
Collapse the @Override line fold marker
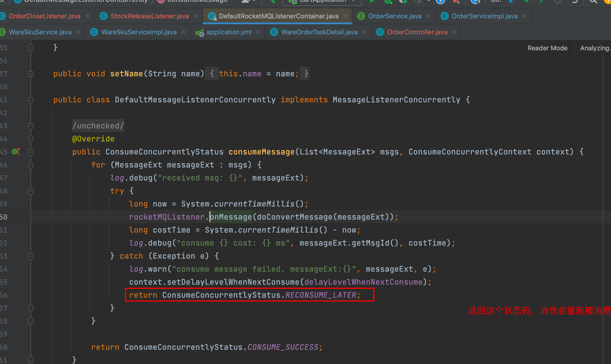click(31, 139)
